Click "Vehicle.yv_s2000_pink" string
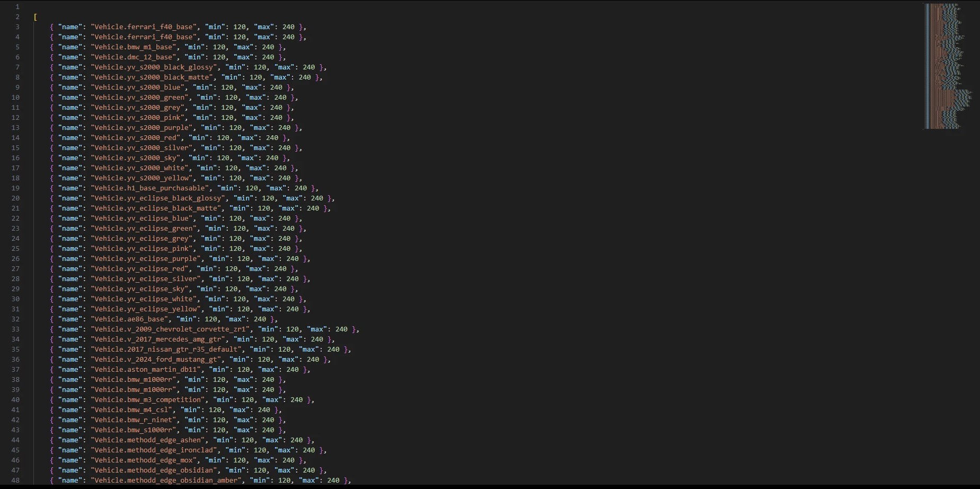980x489 pixels. 138,118
